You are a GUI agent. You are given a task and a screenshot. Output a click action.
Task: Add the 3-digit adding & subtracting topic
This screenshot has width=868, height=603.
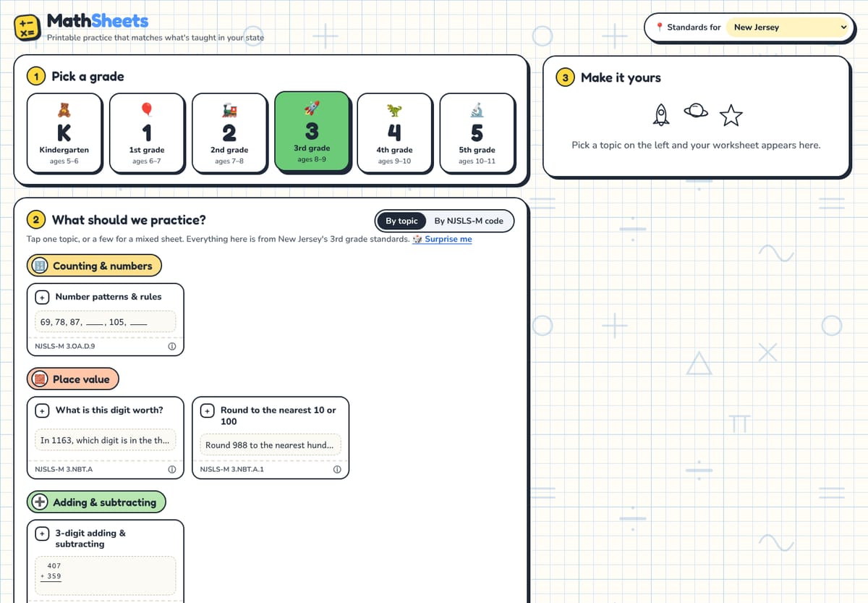point(43,534)
